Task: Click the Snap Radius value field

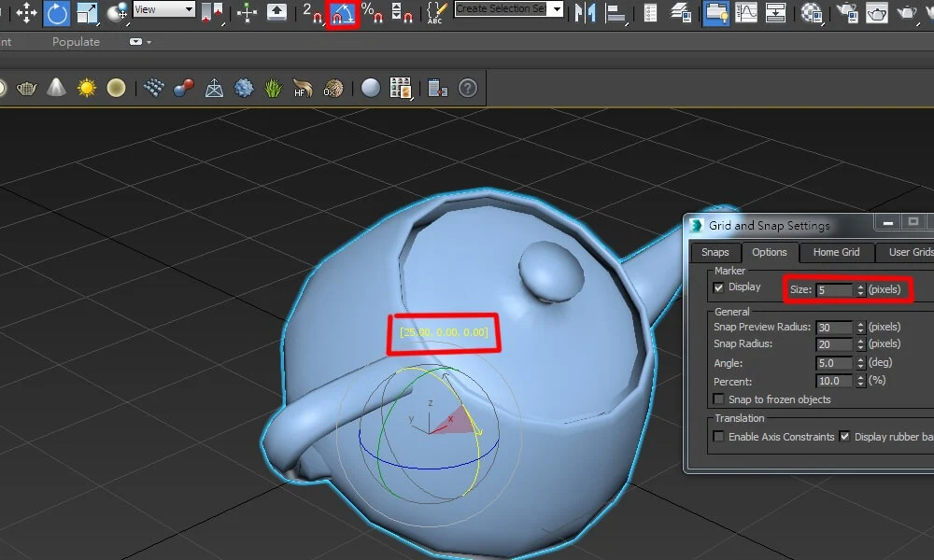Action: point(835,344)
